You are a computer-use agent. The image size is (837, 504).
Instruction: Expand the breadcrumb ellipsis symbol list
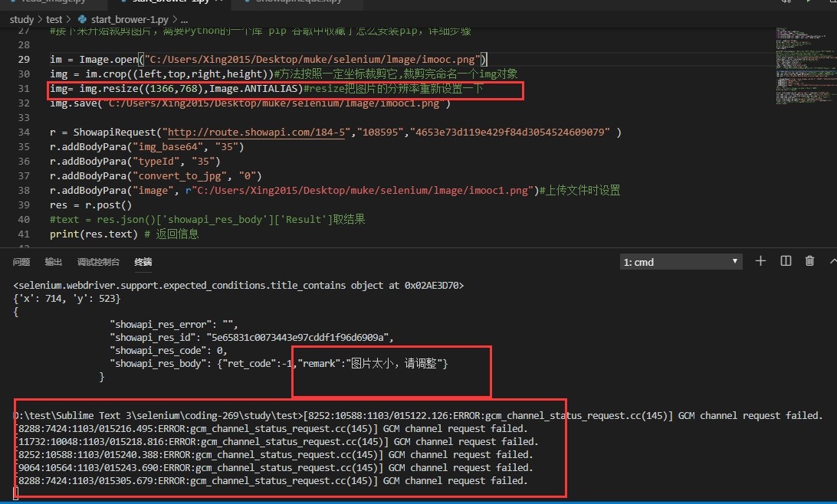[184, 20]
